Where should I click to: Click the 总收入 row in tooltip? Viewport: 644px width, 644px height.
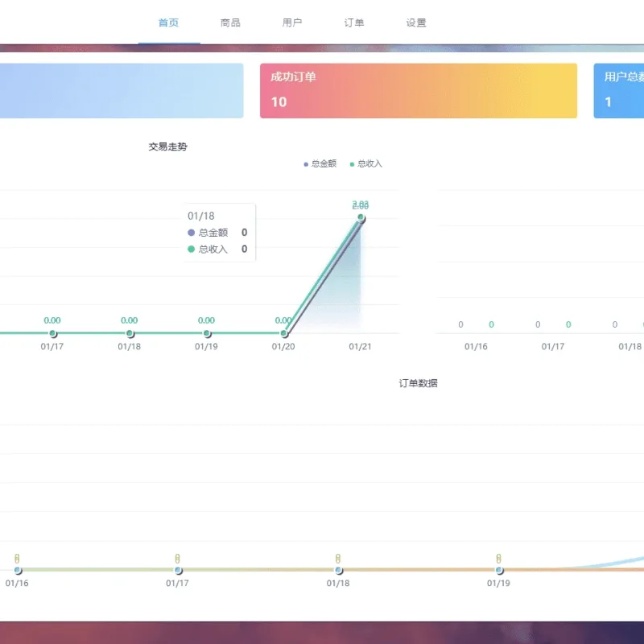click(x=217, y=249)
